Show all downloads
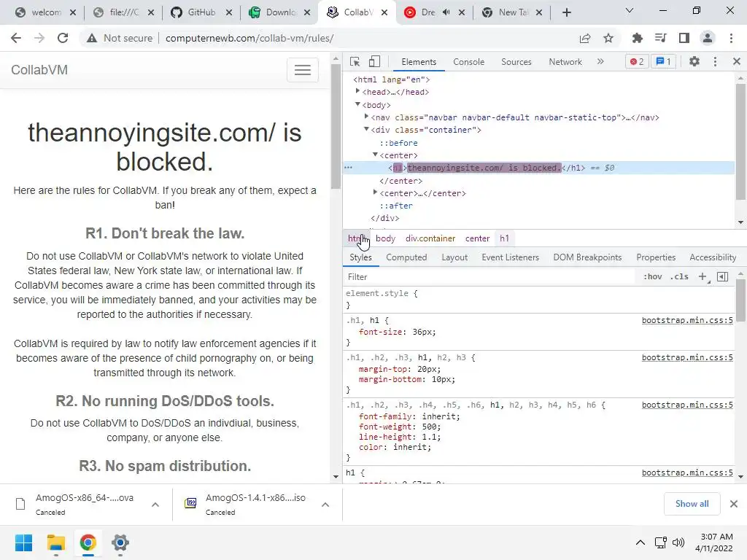 click(692, 504)
